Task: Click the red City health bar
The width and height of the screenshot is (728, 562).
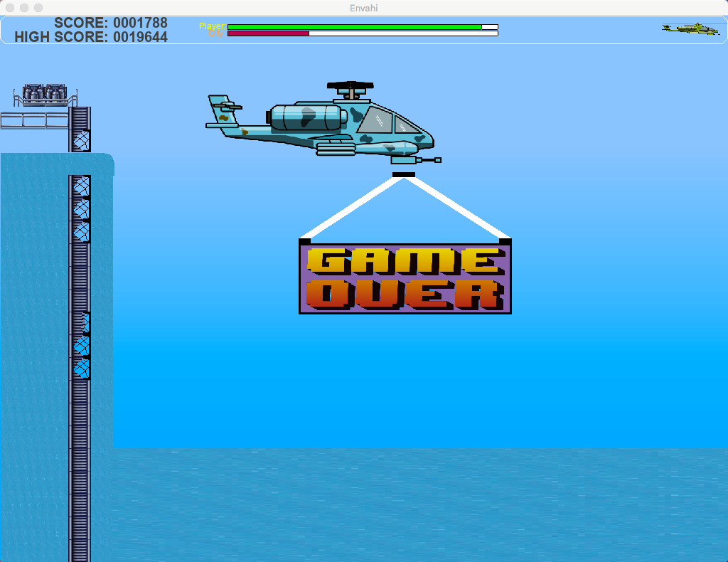Action: (268, 33)
